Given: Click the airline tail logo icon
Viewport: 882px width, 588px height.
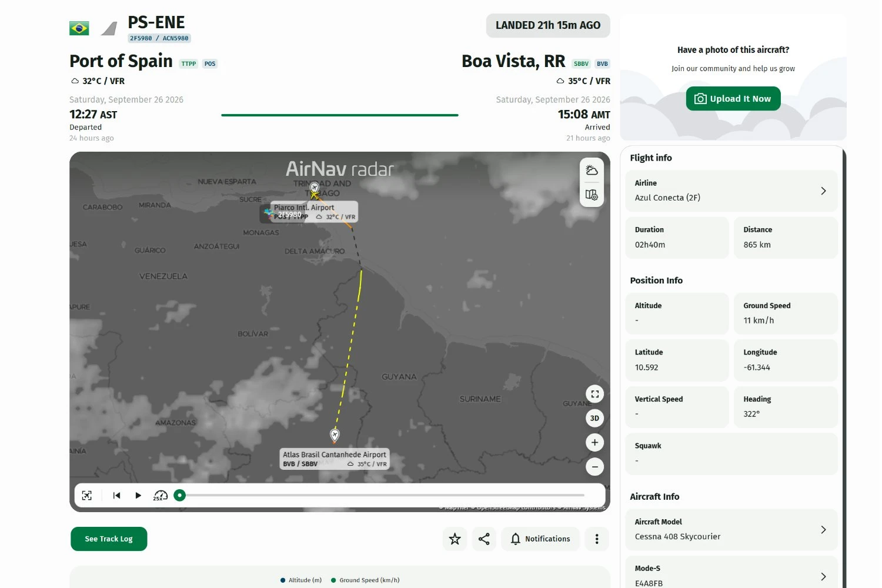Looking at the screenshot, I should [109, 28].
